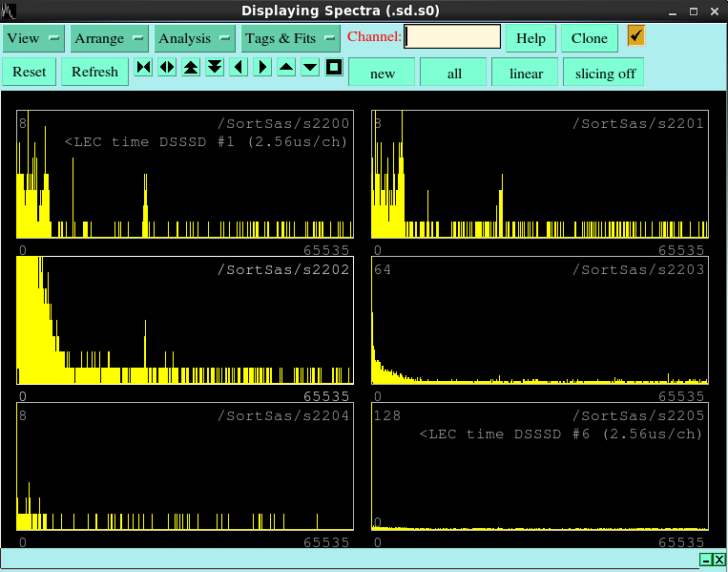Click the square full-view icon

point(334,68)
